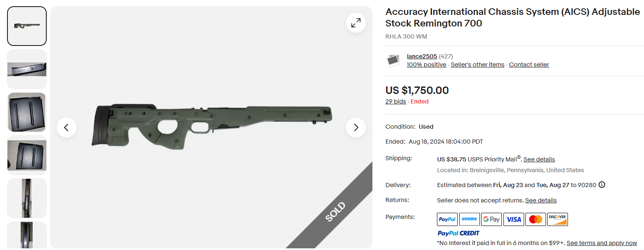Click the Contact seller link
The image size is (644, 250).
pyautogui.click(x=529, y=65)
